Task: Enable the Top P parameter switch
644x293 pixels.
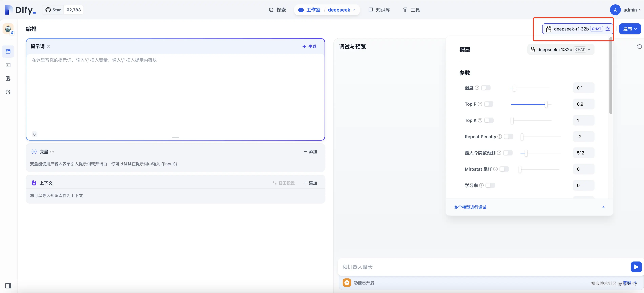Action: (x=489, y=104)
